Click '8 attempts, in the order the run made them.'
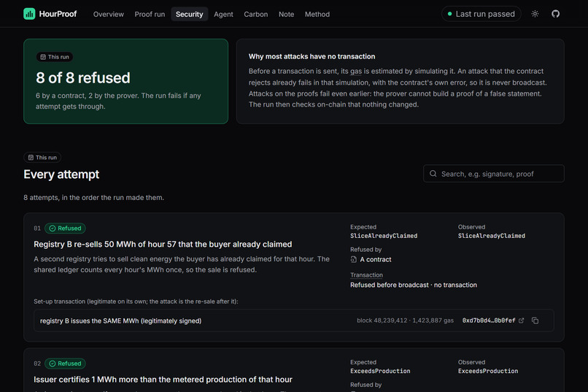 [x=94, y=198]
